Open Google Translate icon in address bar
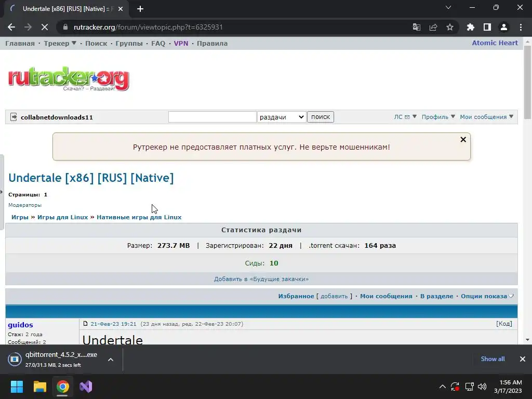Viewport: 532px width, 399px height. [x=416, y=27]
